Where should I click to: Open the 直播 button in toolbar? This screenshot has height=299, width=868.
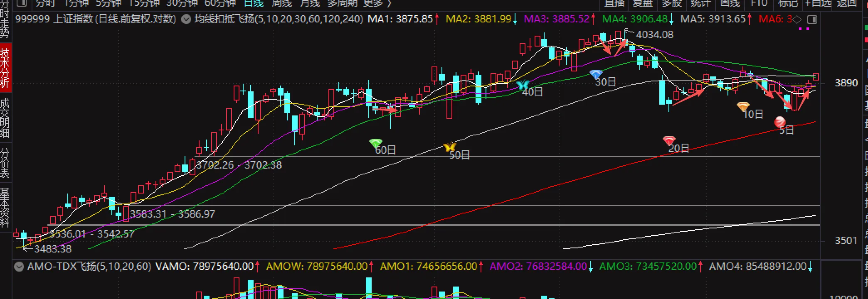click(614, 3)
